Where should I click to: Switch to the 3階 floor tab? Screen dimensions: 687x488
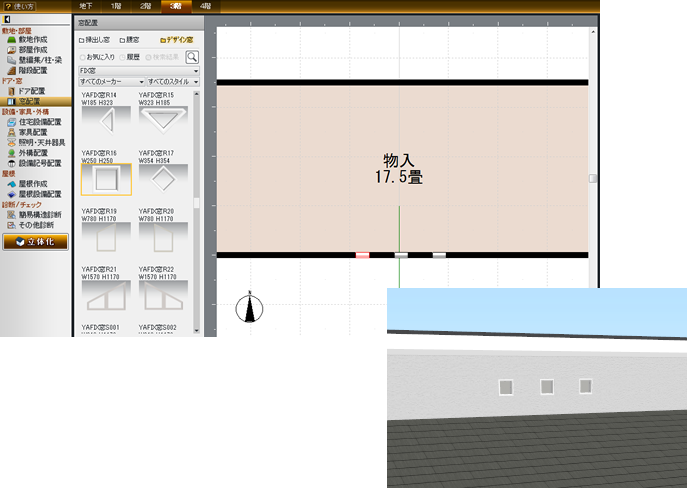[x=176, y=6]
